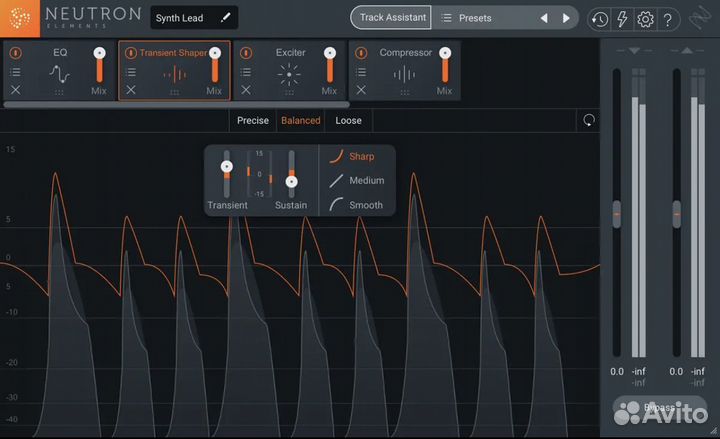
Task: Go to the next preset arrow
Action: 566,18
